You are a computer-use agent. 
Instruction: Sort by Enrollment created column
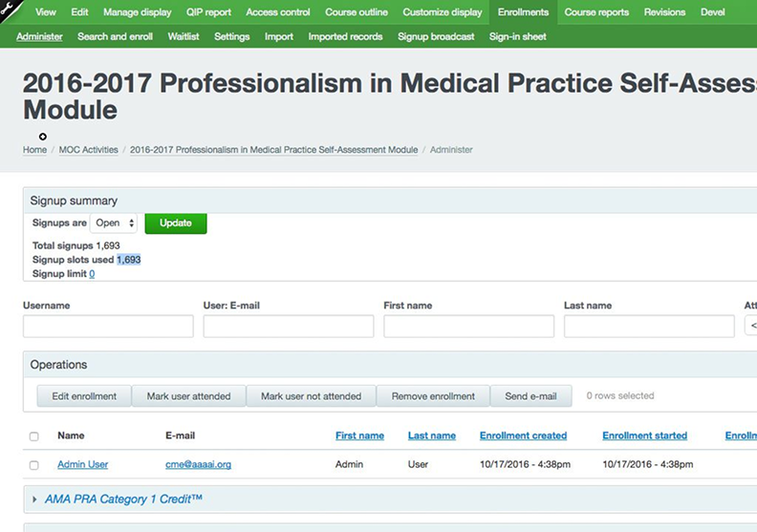point(523,436)
